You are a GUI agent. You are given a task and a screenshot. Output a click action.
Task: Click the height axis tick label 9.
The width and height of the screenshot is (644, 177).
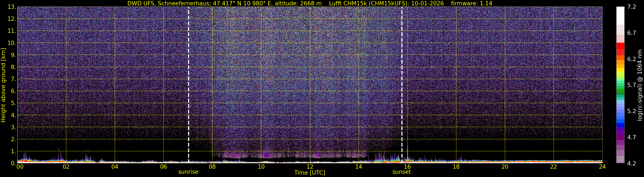tap(13, 55)
